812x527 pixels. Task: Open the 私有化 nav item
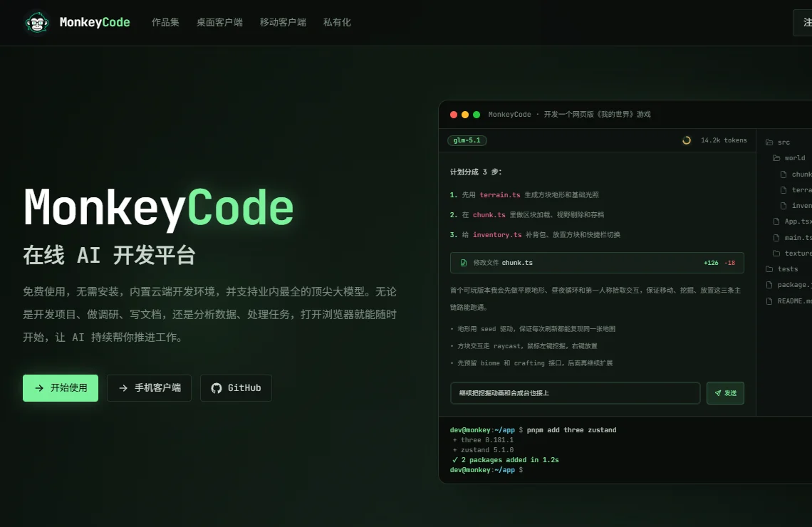coord(337,22)
